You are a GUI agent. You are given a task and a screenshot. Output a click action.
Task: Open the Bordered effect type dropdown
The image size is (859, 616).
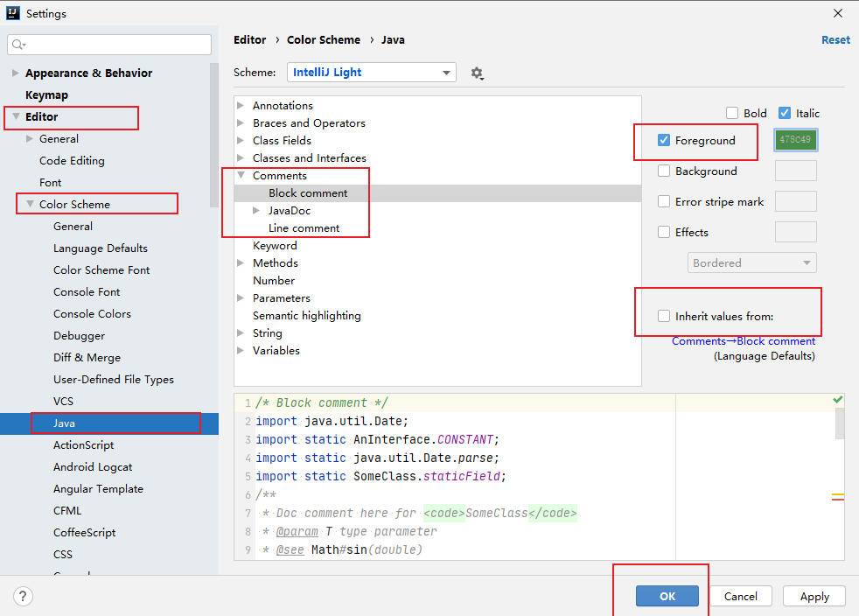752,262
